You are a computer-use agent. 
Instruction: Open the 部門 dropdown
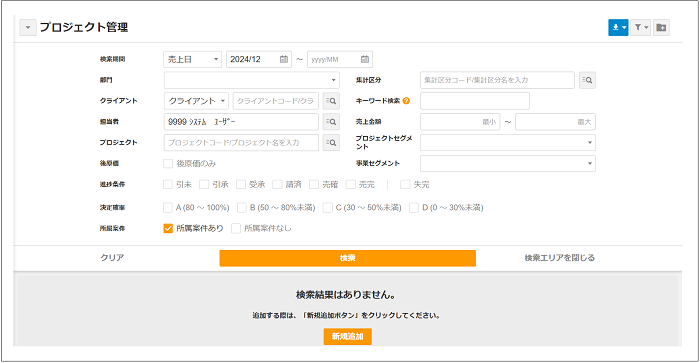coord(252,80)
